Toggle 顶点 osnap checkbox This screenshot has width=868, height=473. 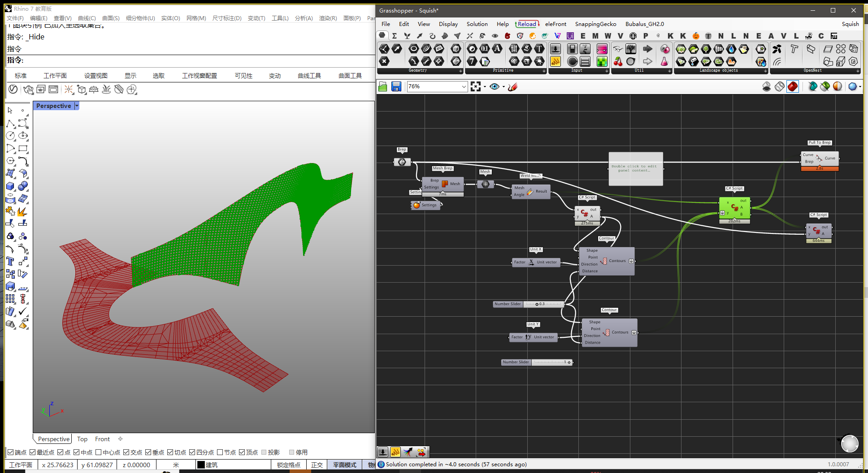pyautogui.click(x=242, y=452)
